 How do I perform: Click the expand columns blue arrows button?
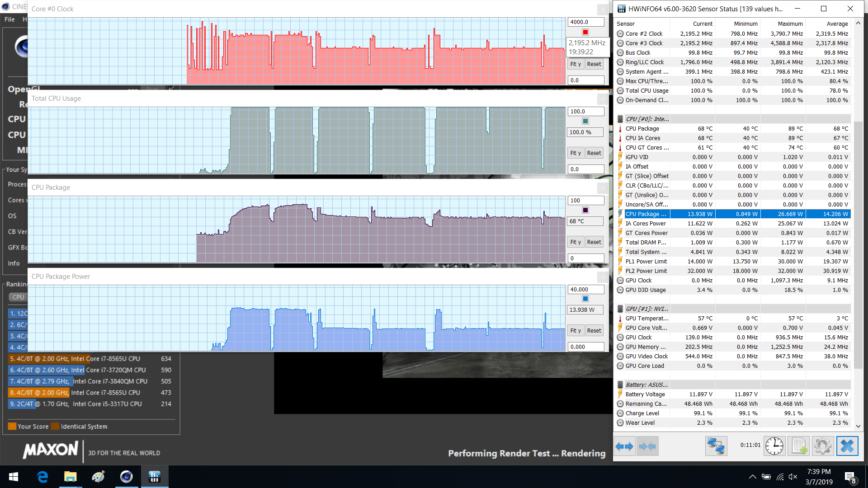625,446
